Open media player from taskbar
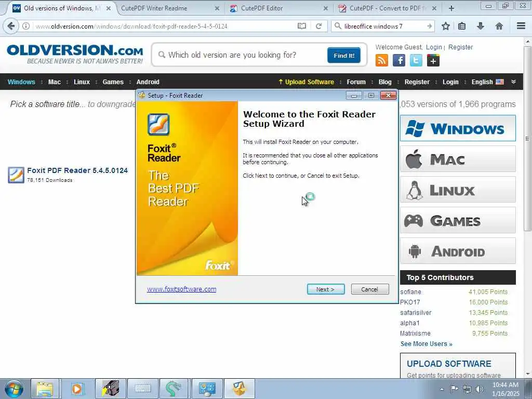Viewport: 532px width, 399px height. click(x=77, y=389)
